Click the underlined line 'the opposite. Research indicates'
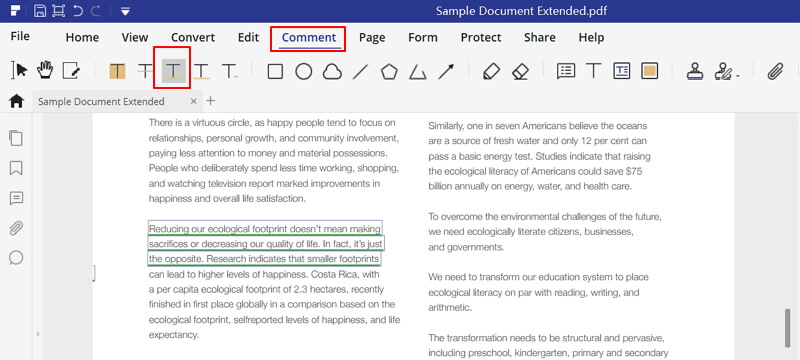This screenshot has width=800, height=360. tap(264, 259)
